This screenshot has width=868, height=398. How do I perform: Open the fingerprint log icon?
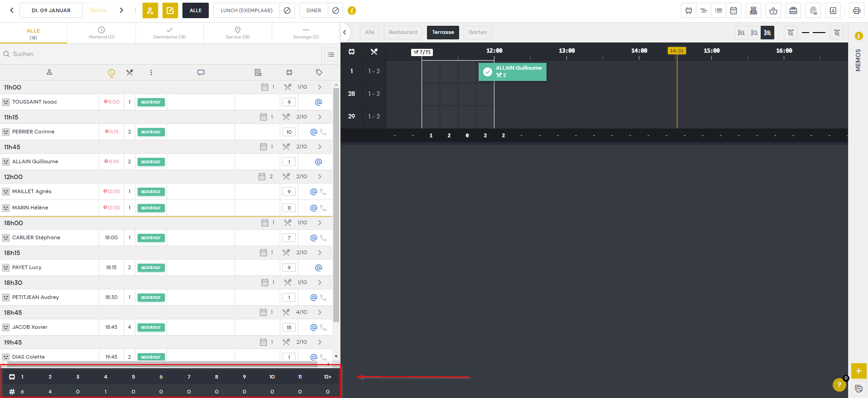pyautogui.click(x=813, y=10)
